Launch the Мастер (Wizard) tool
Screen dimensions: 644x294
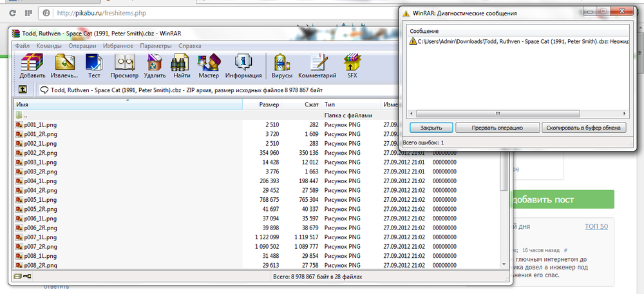point(209,65)
